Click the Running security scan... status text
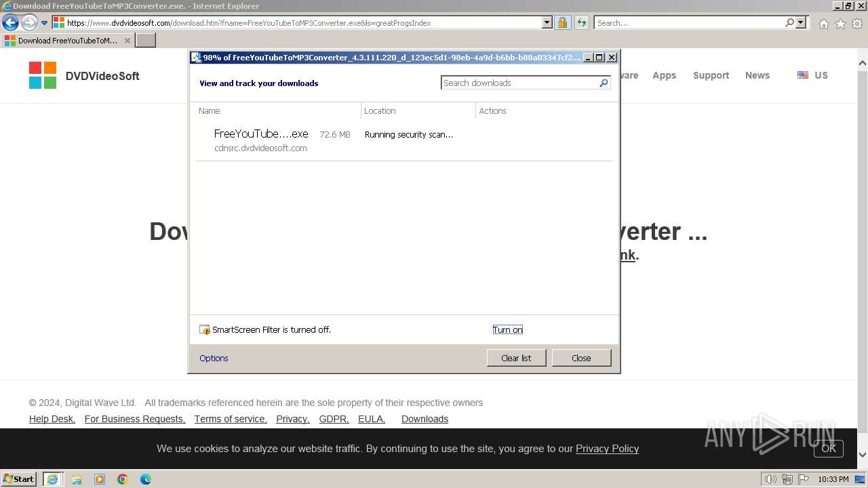Image resolution: width=868 pixels, height=488 pixels. 409,134
